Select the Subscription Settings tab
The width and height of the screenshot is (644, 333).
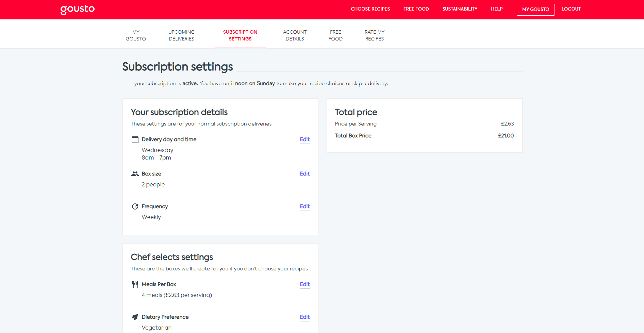pos(240,35)
